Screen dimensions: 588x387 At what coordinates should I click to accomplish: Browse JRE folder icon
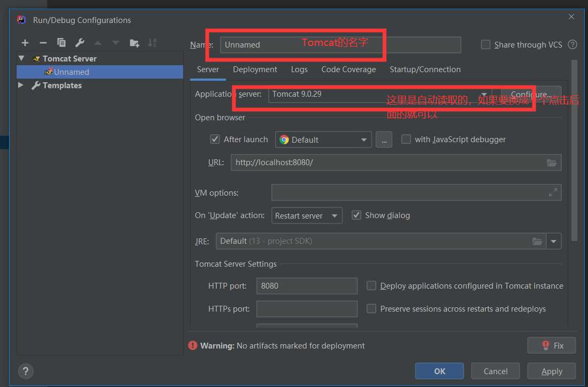[x=537, y=241]
